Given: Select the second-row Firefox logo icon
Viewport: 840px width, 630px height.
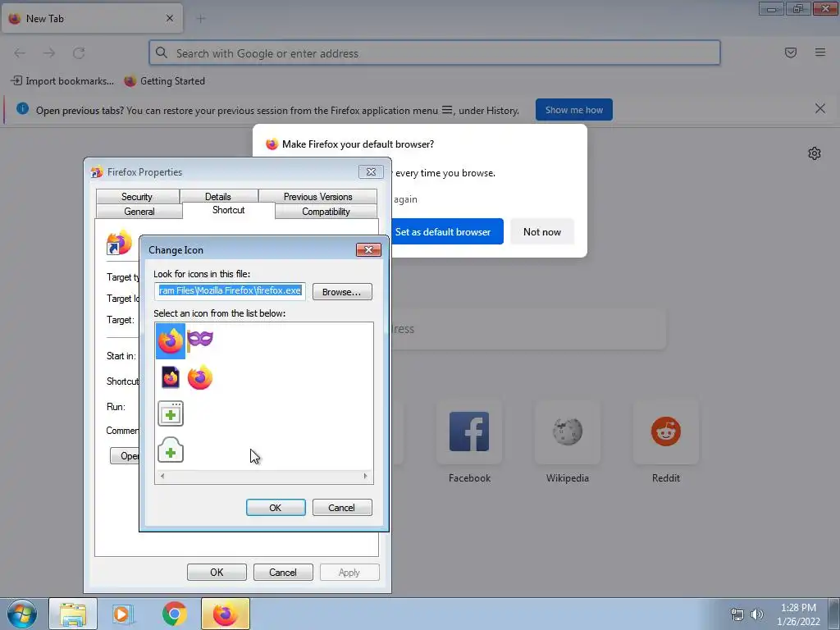Looking at the screenshot, I should point(200,377).
